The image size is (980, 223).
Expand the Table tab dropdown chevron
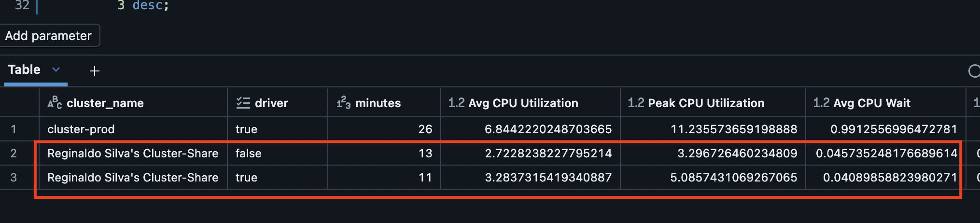tap(56, 70)
